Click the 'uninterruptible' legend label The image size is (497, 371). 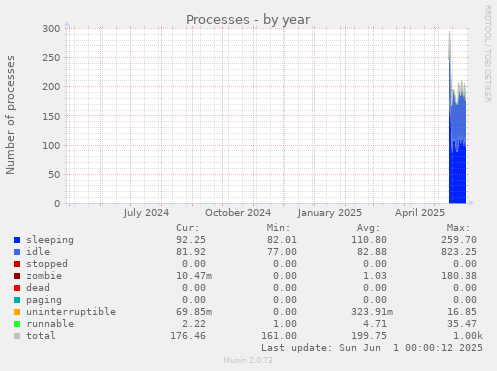tap(71, 312)
